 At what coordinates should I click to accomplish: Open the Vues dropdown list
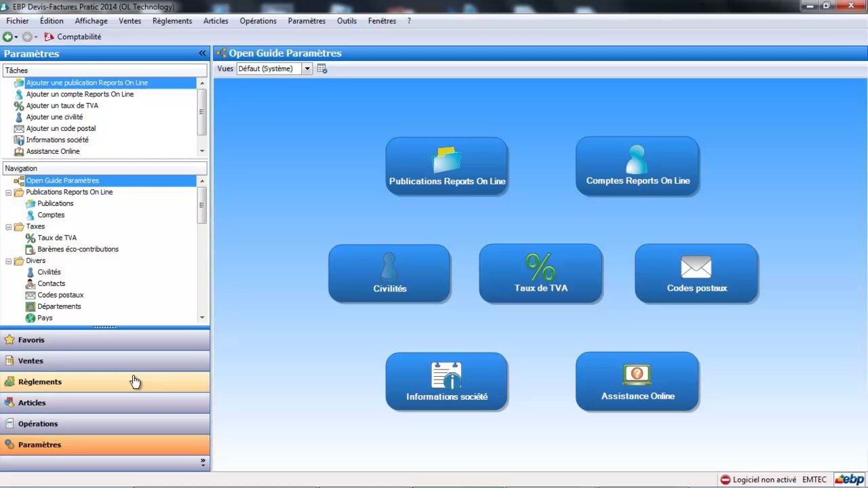[307, 68]
